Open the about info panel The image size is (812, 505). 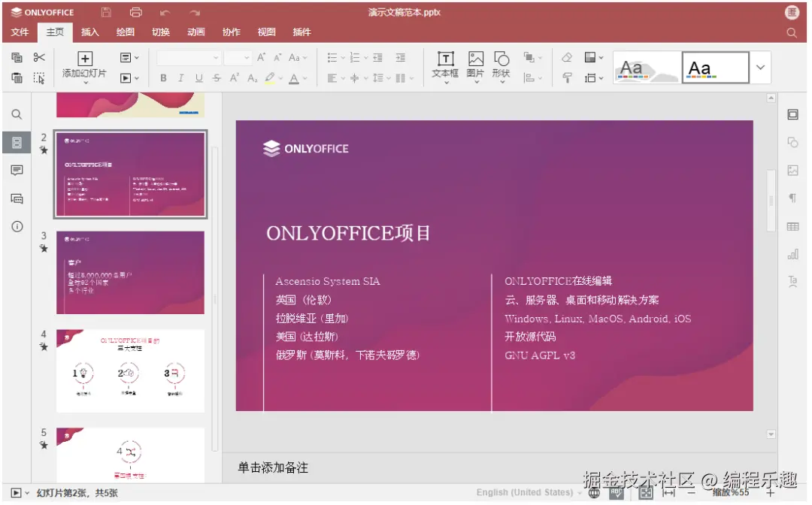point(17,227)
